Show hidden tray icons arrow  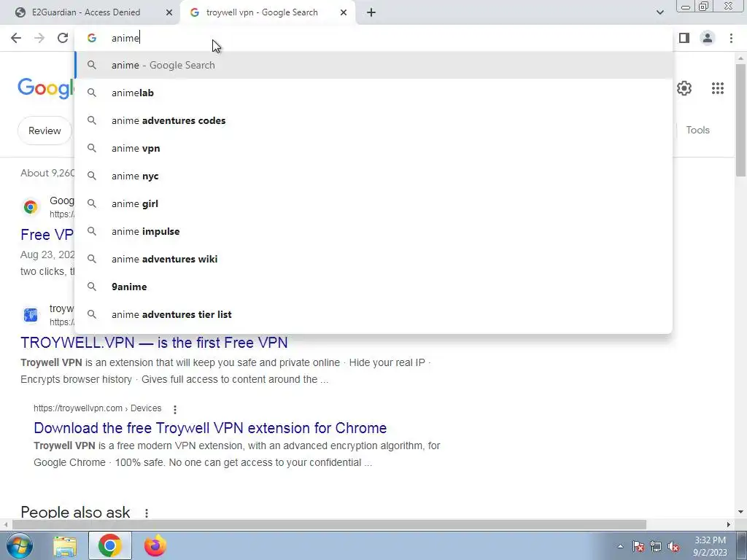point(620,547)
